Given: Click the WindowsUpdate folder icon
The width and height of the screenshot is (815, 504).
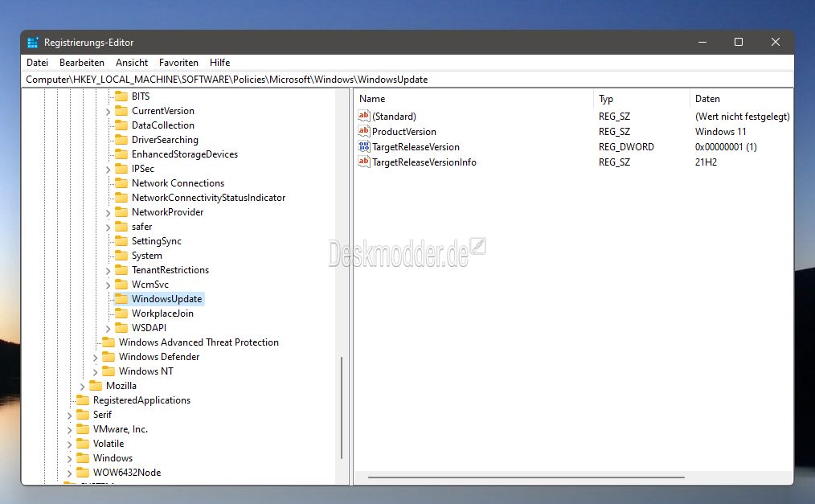Looking at the screenshot, I should click(x=121, y=299).
